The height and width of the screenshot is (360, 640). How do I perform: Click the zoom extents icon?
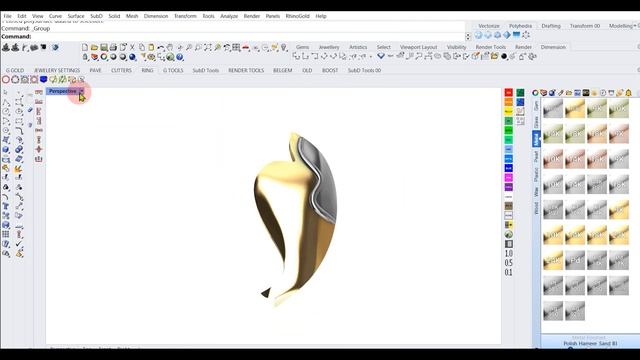(208, 47)
